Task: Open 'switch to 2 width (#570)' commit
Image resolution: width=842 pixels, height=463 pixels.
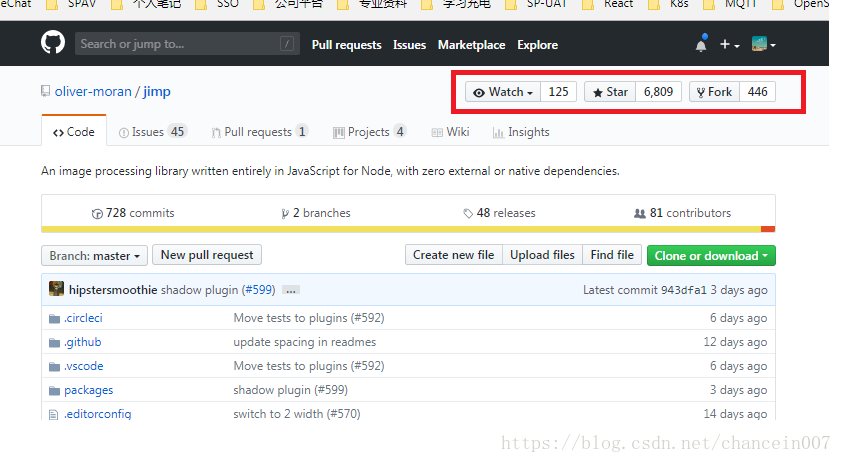Action: click(296, 414)
